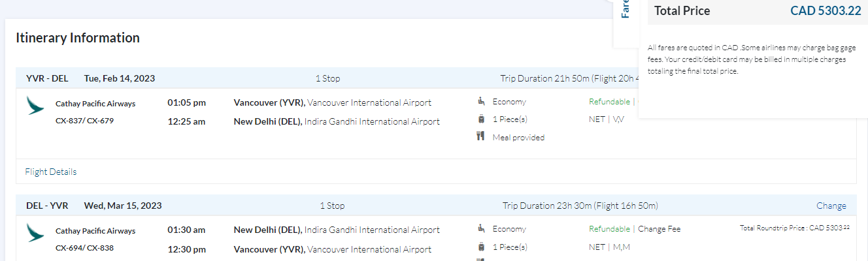The height and width of the screenshot is (261, 868).
Task: Click the Itinerary Information heading
Action: 78,38
